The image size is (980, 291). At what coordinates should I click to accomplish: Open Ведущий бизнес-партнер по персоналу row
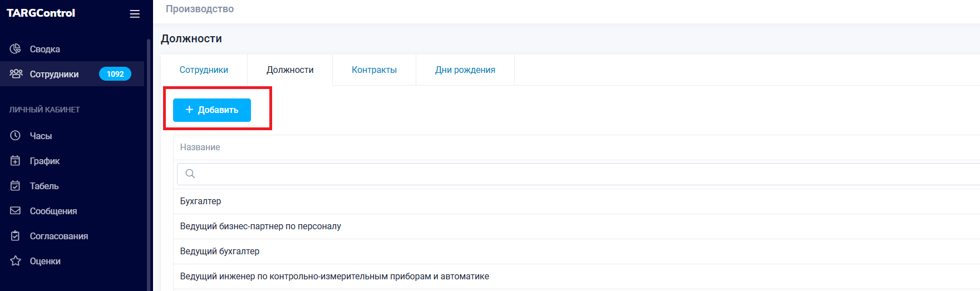pos(260,226)
